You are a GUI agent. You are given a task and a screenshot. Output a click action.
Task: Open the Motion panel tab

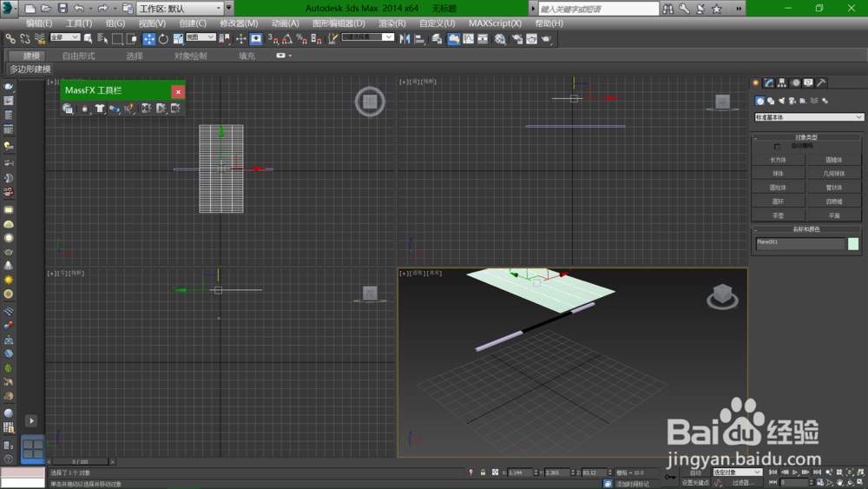(795, 83)
